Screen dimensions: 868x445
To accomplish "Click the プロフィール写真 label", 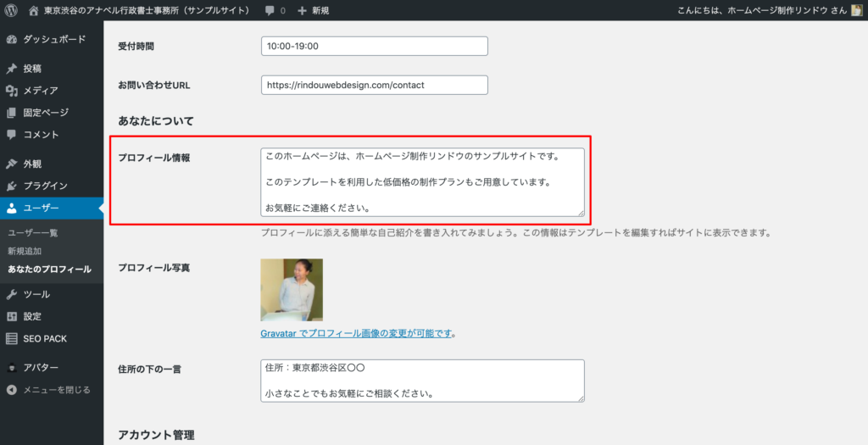I will [154, 268].
